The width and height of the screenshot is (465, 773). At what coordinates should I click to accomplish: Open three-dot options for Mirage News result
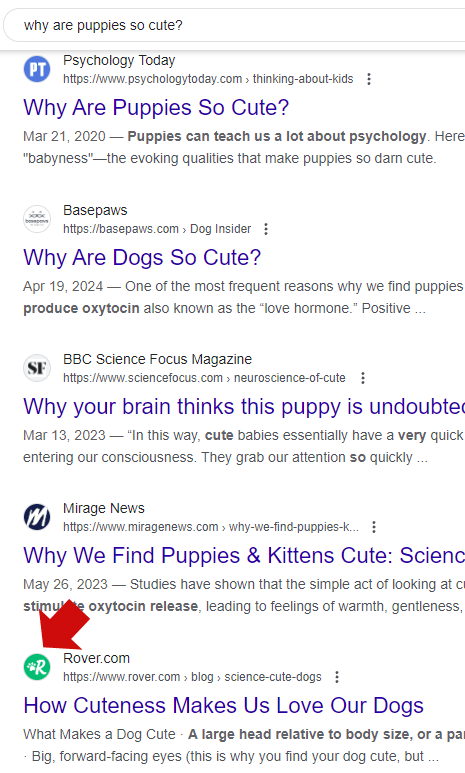tap(374, 527)
